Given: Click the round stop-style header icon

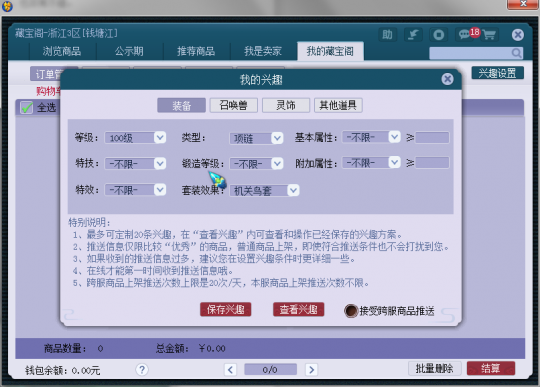Looking at the screenshot, I should pos(439,34).
